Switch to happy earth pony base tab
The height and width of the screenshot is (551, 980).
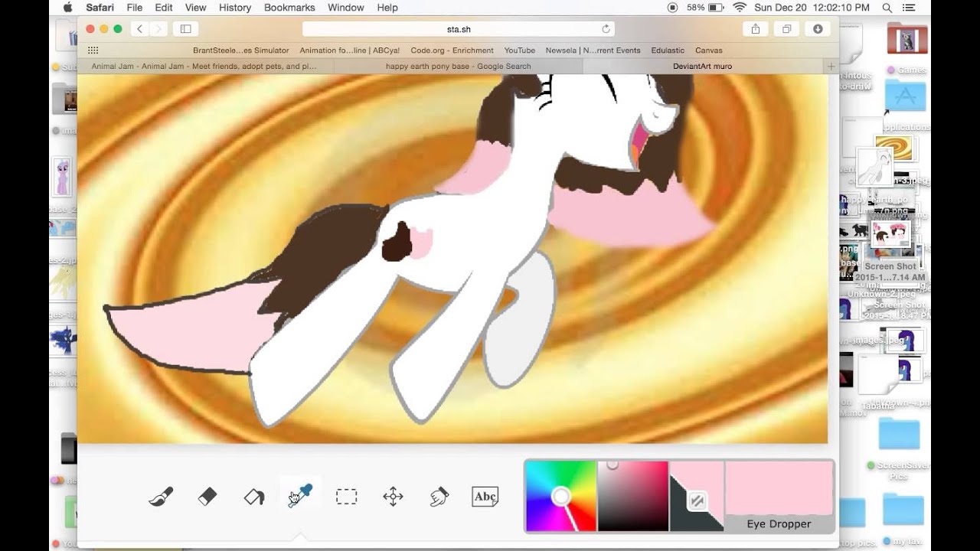click(458, 67)
